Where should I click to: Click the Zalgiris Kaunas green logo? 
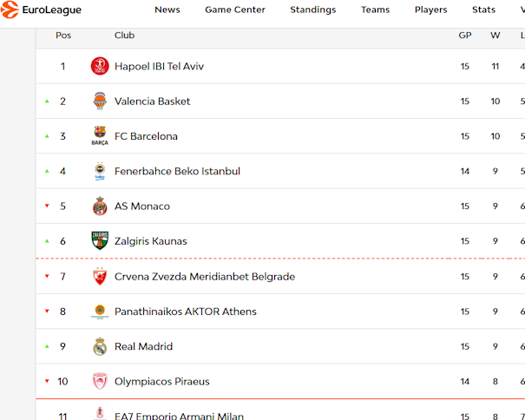100,241
